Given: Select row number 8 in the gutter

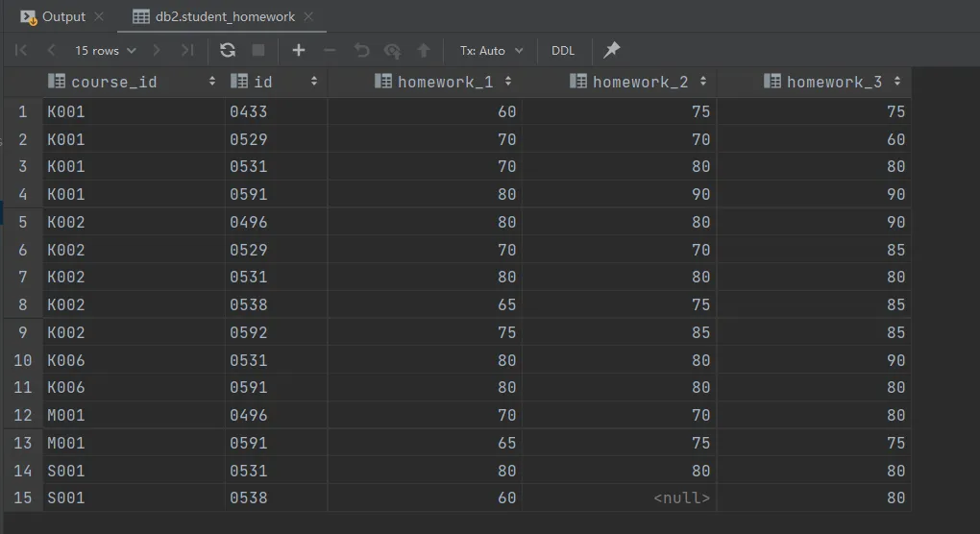Looking at the screenshot, I should 23,304.
